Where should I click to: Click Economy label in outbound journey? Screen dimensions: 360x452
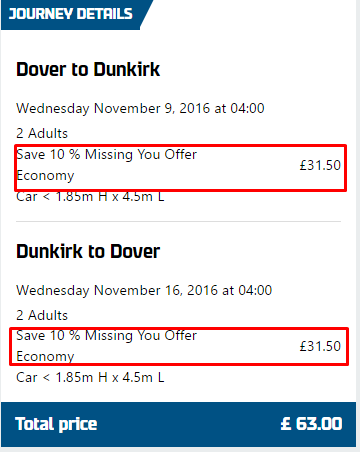45,176
